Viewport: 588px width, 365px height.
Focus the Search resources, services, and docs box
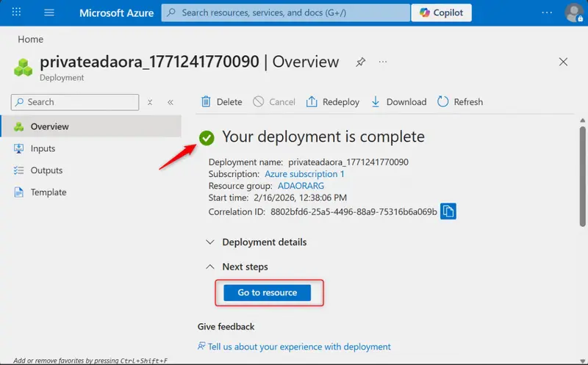point(286,12)
